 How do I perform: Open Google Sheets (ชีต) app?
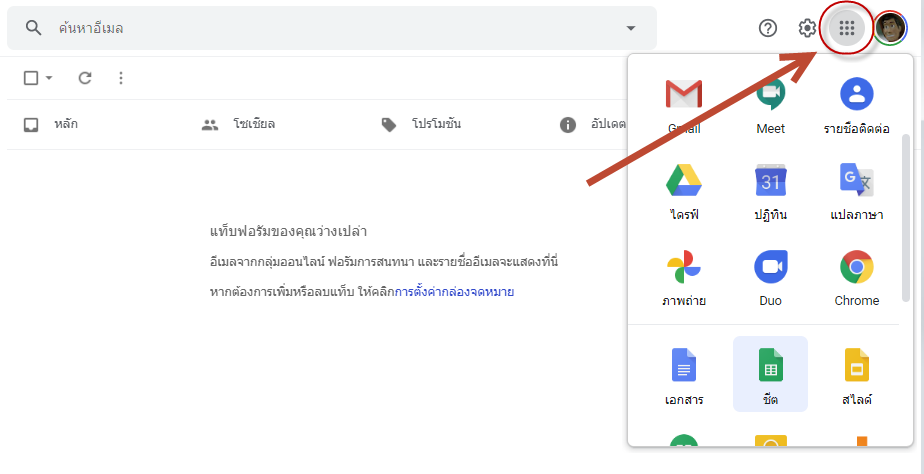[x=770, y=374]
